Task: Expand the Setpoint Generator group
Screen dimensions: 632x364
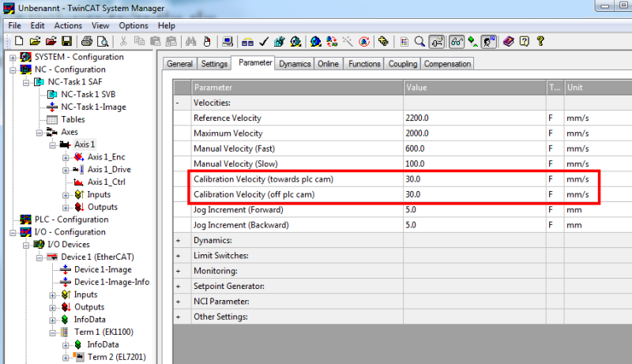Action: click(179, 287)
